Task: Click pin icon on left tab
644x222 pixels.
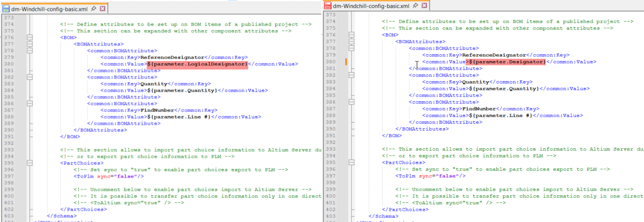Action: (94, 8)
